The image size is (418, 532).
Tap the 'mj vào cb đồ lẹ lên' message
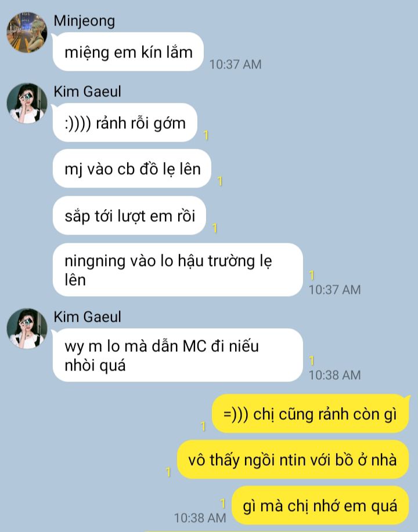point(132,168)
